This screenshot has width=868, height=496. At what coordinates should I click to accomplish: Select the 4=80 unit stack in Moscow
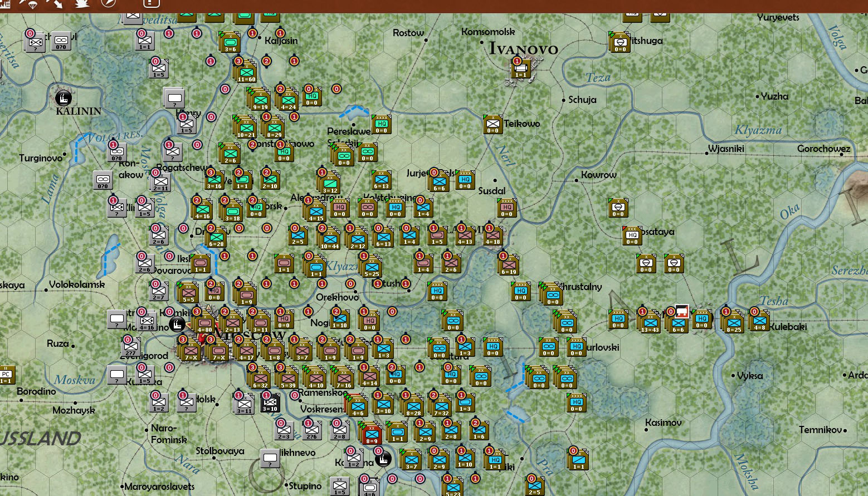click(204, 323)
